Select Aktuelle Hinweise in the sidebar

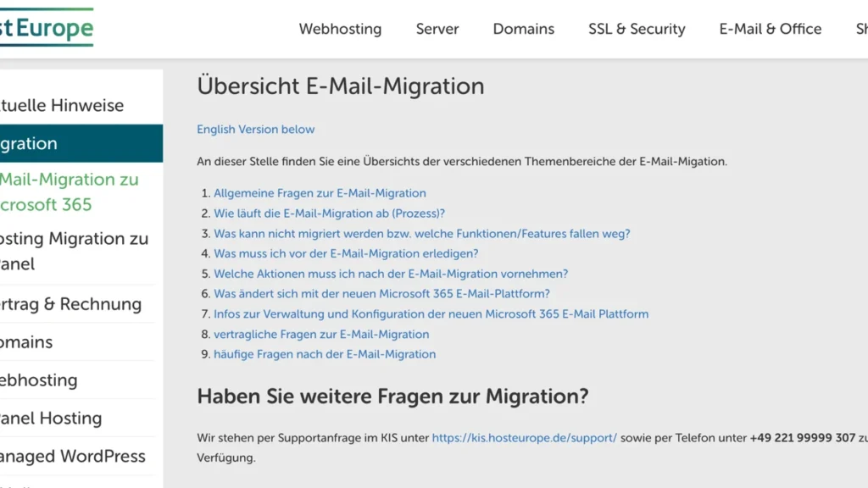[x=62, y=105]
